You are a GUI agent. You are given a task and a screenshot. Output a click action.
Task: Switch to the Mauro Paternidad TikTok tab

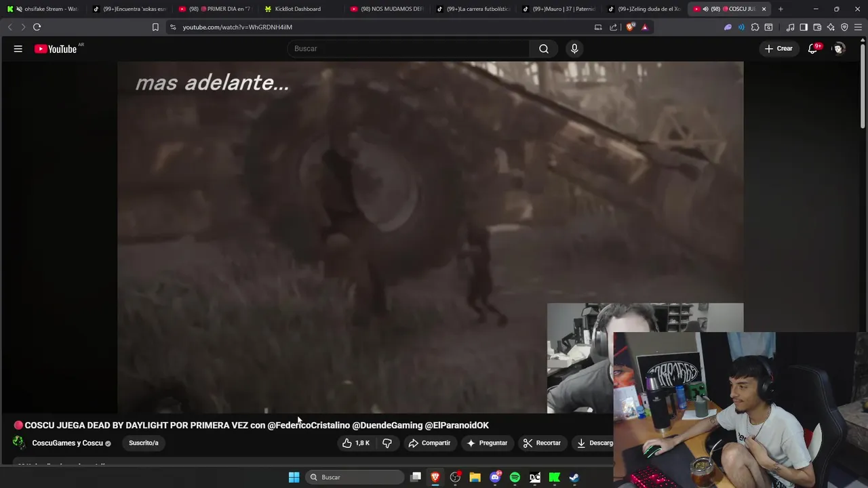coord(559,9)
